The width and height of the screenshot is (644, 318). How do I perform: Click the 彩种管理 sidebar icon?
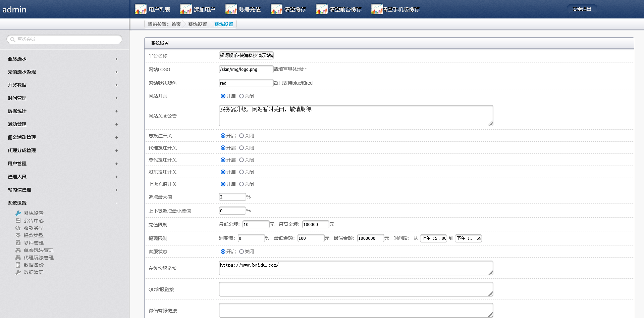[18, 243]
